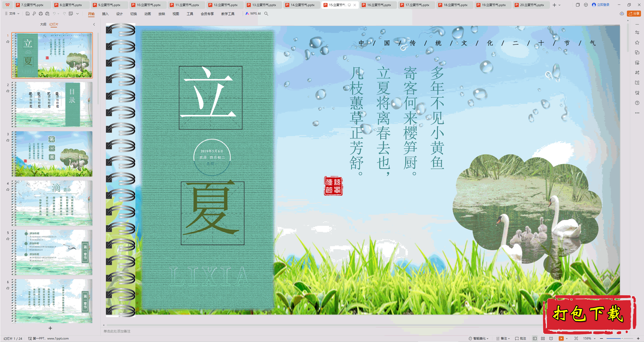The image size is (644, 342).
Task: Click the 分享 share button
Action: click(x=634, y=14)
